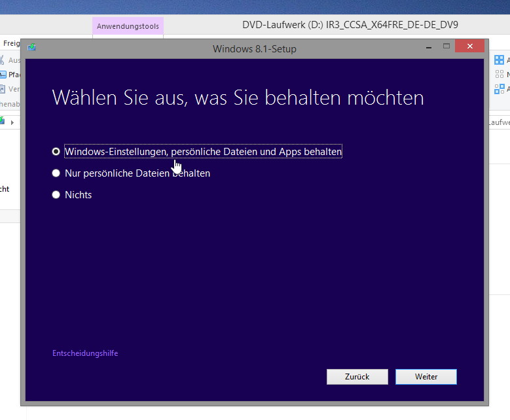Screen dimensions: 510x420
Task: Click the Explorer address bar breadcrumb arrow
Action: [x=12, y=122]
